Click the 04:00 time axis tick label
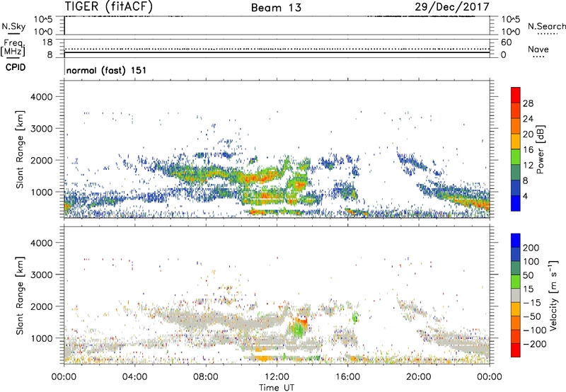This screenshot has width=566, height=392. (135, 377)
